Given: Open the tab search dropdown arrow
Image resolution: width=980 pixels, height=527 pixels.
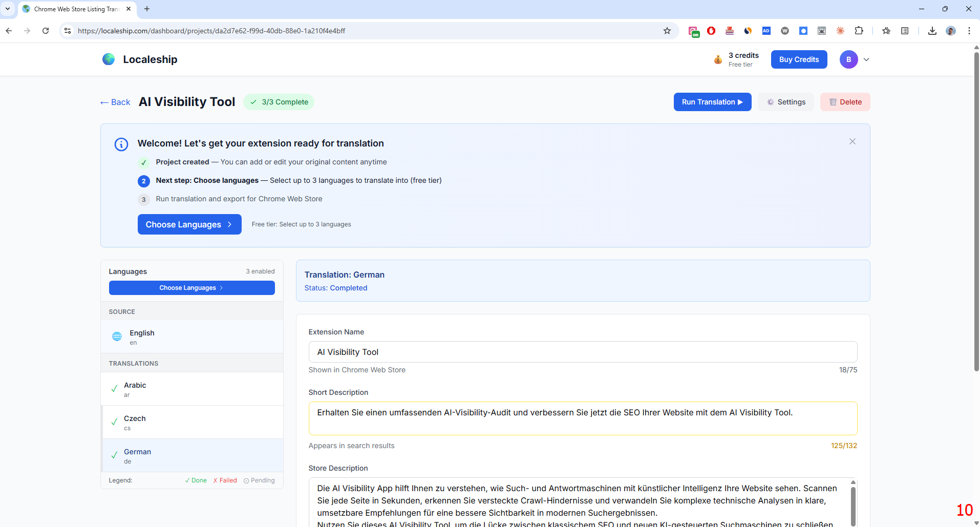Looking at the screenshot, I should tap(7, 9).
